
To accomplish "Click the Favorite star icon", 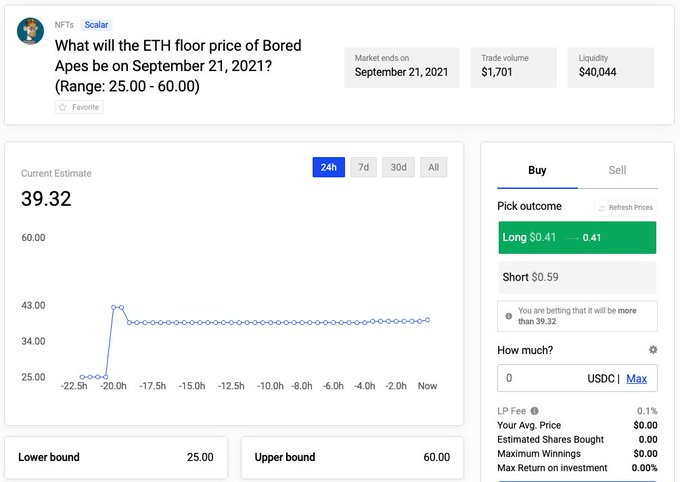I will click(63, 107).
